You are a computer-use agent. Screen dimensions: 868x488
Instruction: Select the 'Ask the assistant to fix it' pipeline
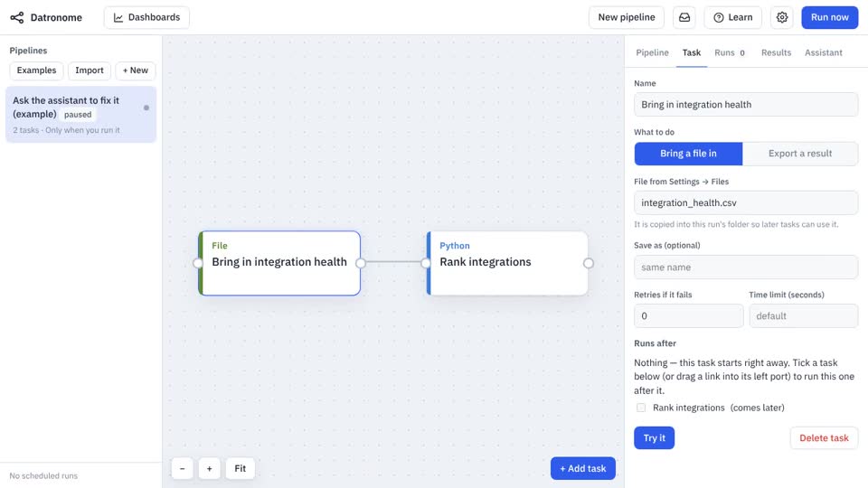click(80, 114)
